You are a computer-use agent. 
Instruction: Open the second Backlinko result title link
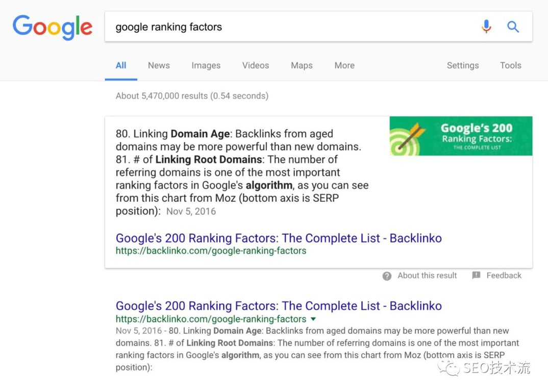(x=279, y=306)
